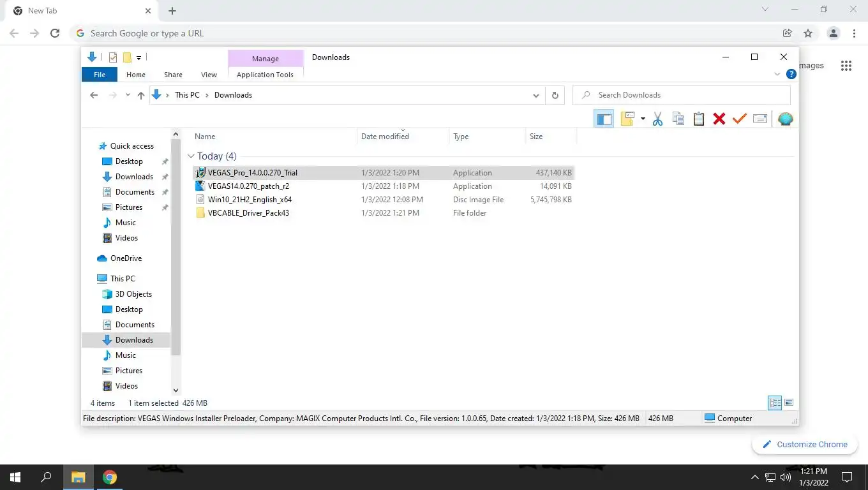Refresh the Downloads folder
This screenshot has width=868, height=490.
point(555,95)
